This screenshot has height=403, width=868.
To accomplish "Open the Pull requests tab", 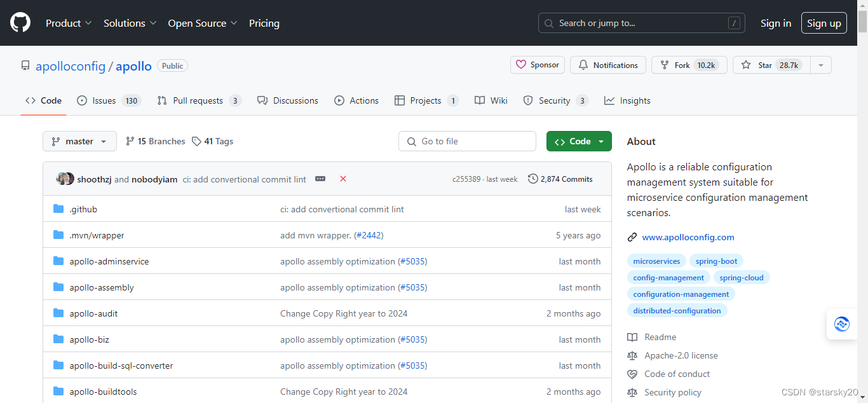I will (x=200, y=100).
